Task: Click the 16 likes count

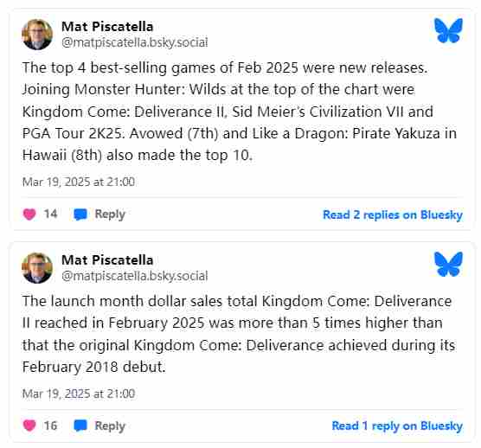Action: 51,426
